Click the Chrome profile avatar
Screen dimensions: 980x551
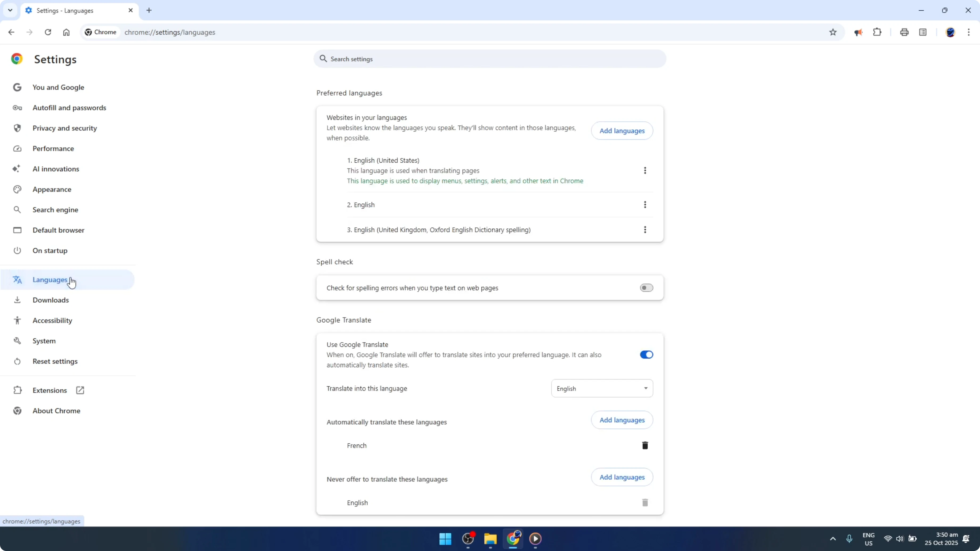(951, 32)
